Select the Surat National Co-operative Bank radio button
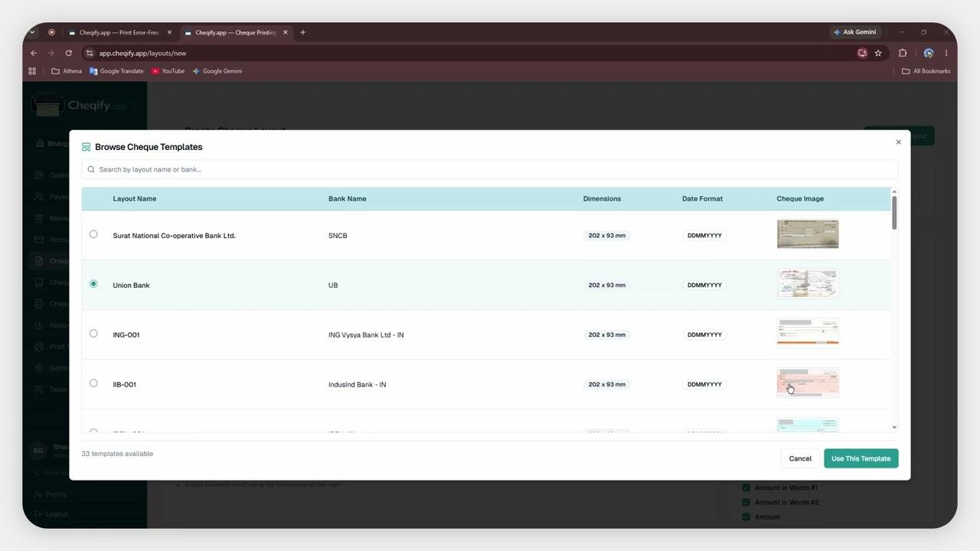980x551 pixels. (x=93, y=234)
